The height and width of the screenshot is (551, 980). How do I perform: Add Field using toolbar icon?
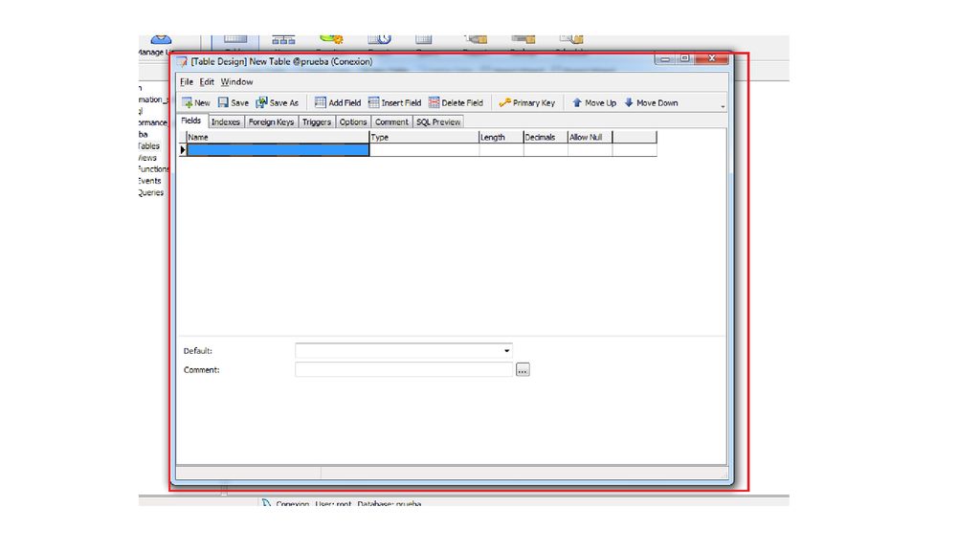(x=320, y=102)
